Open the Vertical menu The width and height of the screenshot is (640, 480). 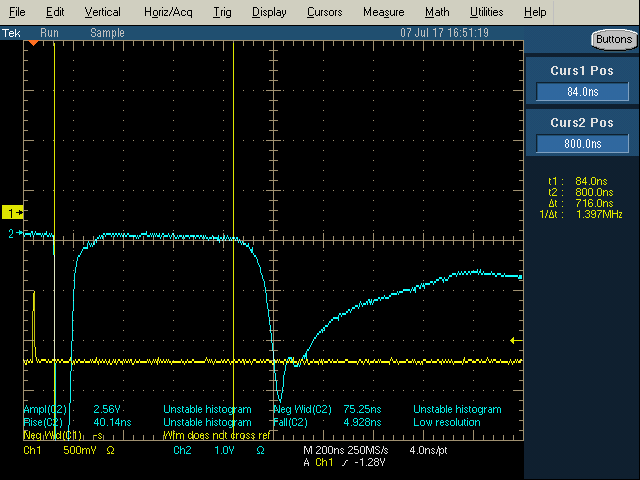tap(102, 12)
